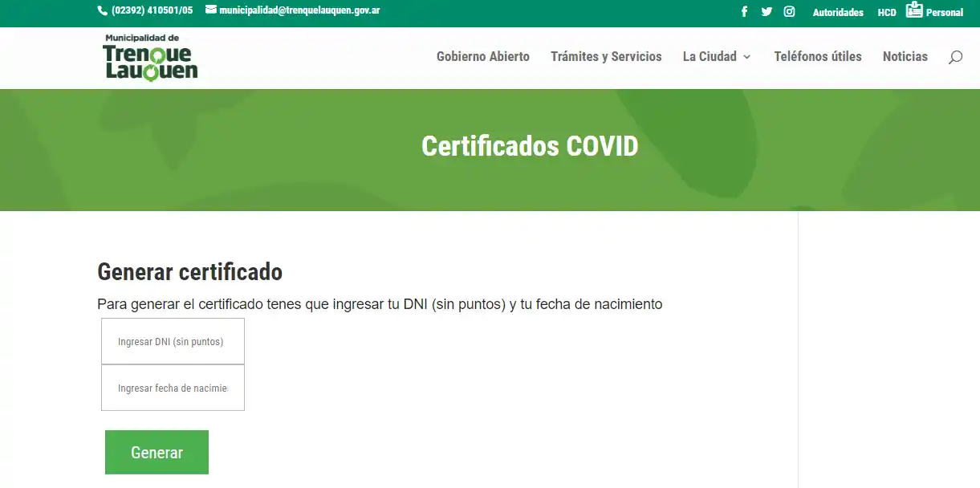Select Gobierno Abierto in the navigation

(482, 56)
